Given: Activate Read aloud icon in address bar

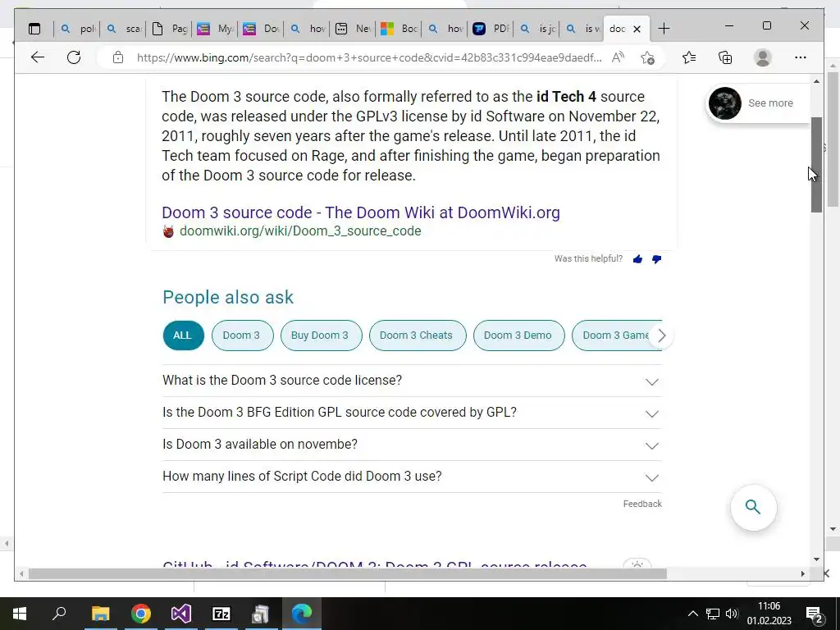Looking at the screenshot, I should click(619, 57).
